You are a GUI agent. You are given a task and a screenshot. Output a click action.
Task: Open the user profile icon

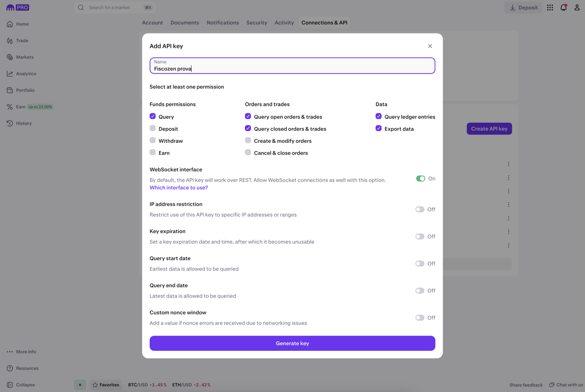577,8
